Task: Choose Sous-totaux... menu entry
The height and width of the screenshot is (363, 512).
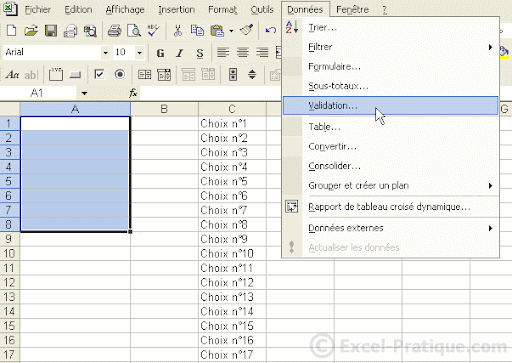Action: [390, 86]
